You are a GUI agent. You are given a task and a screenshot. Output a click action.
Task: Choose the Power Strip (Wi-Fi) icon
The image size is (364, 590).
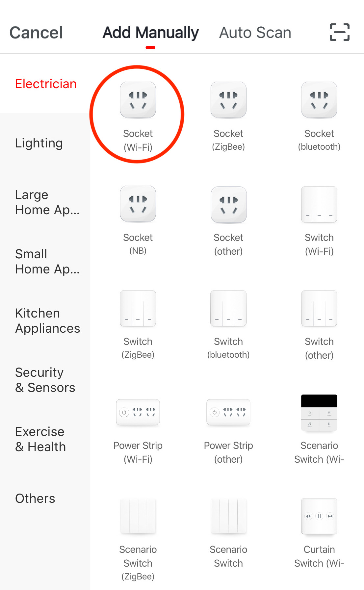(x=138, y=412)
